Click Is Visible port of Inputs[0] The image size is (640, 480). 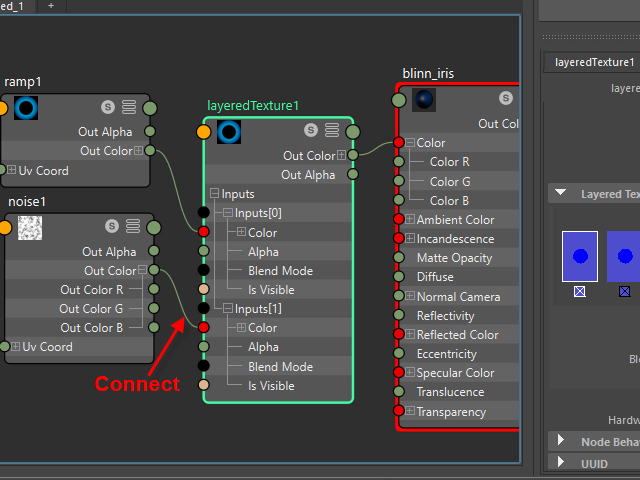[x=204, y=290]
